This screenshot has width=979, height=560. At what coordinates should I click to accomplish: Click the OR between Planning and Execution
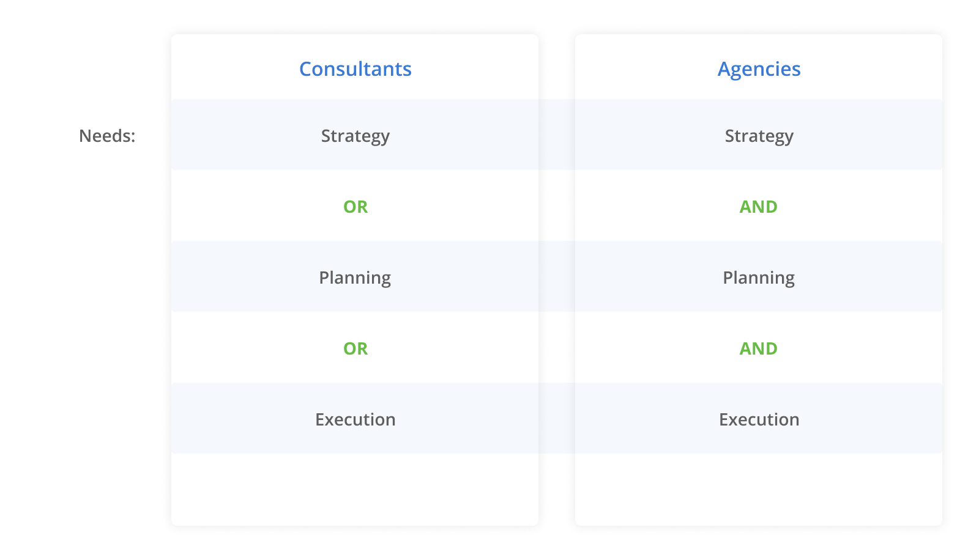tap(355, 348)
